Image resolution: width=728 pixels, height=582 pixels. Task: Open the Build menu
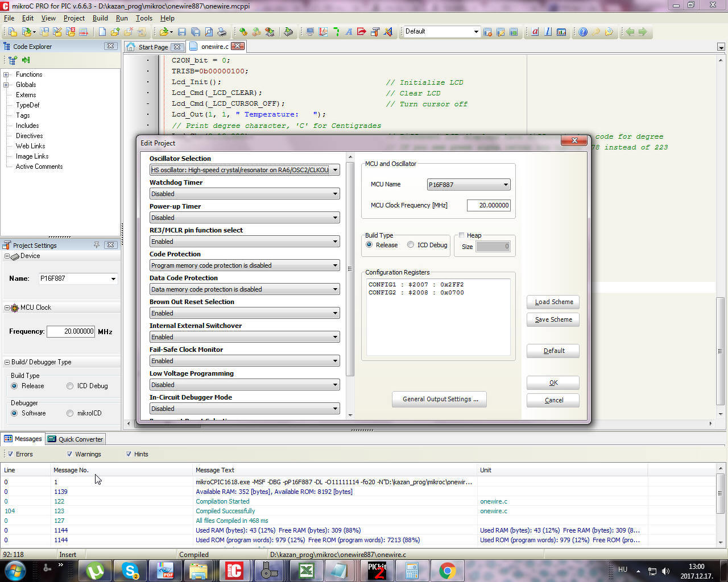(100, 18)
